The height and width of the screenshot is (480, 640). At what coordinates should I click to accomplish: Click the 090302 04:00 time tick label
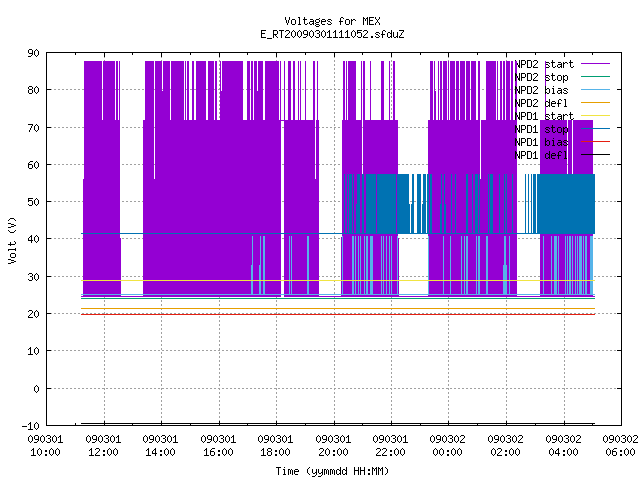pos(563,446)
